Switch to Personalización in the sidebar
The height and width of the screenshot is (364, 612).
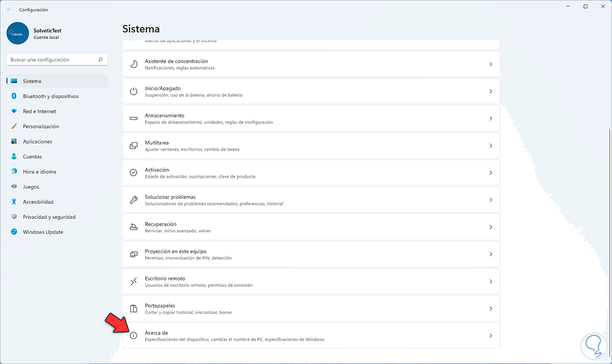point(41,126)
